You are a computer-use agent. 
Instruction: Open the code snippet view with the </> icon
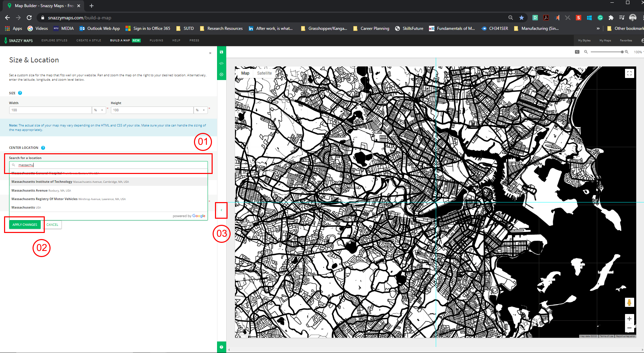click(221, 63)
